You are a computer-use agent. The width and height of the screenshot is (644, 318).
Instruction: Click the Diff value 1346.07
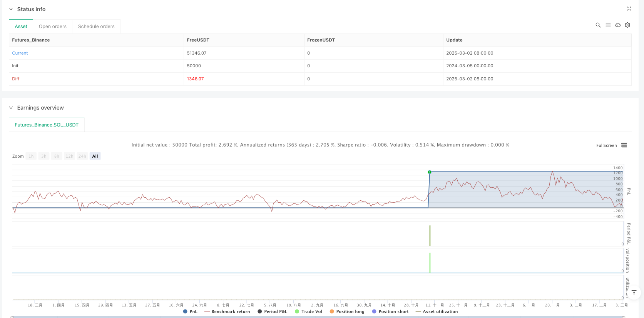click(x=195, y=79)
